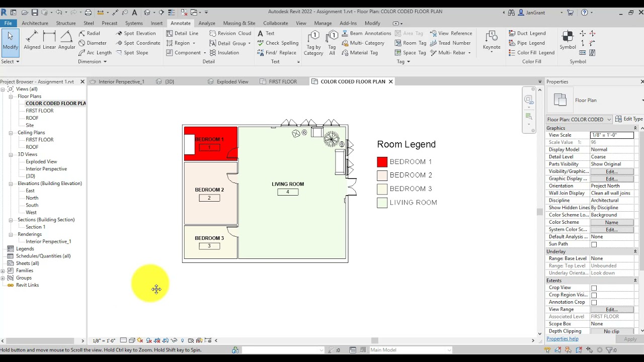Open Find/Replace for text
Viewport: 644px width, 362px height.
point(276,52)
